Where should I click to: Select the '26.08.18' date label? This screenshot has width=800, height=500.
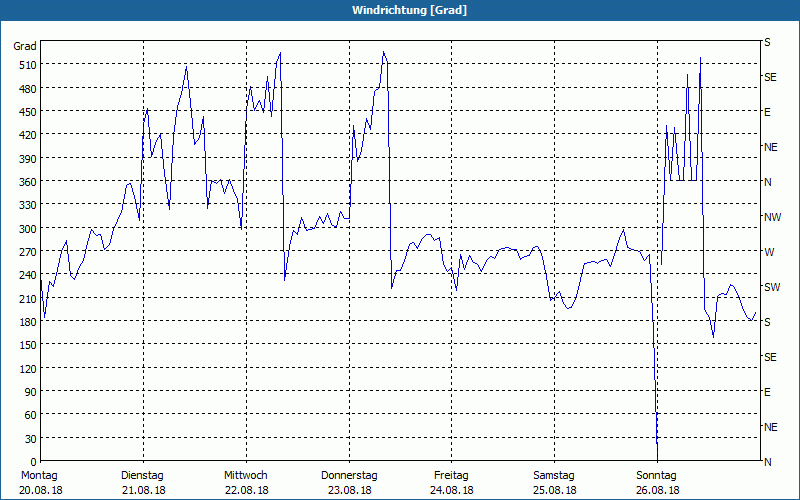pyautogui.click(x=658, y=490)
